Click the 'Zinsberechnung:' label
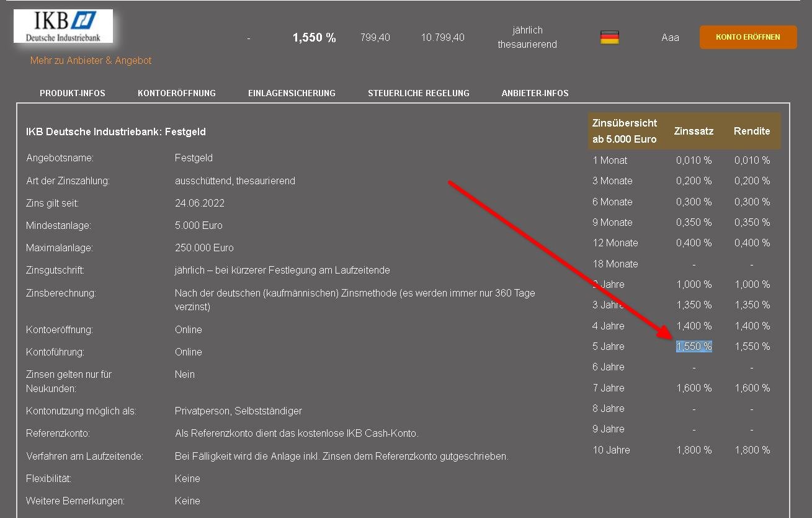 (61, 293)
